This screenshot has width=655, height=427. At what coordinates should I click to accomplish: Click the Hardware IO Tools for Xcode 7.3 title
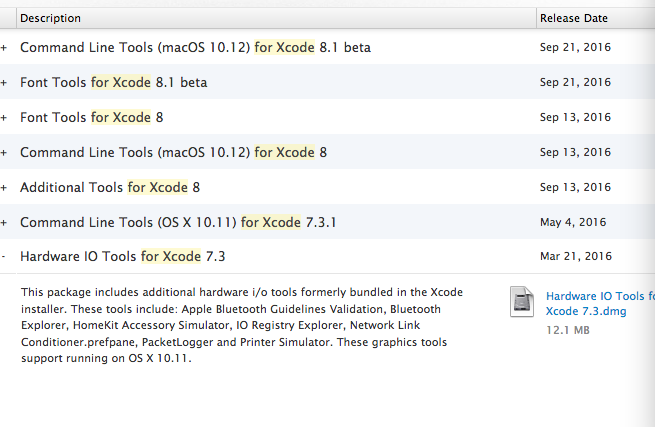(122, 257)
